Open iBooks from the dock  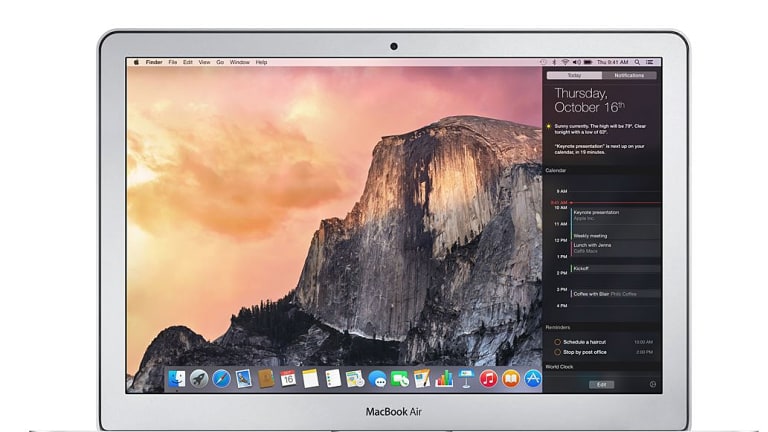tap(510, 379)
